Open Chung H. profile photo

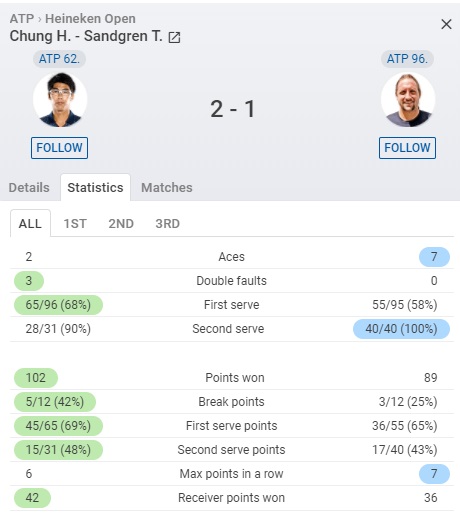(x=60, y=100)
